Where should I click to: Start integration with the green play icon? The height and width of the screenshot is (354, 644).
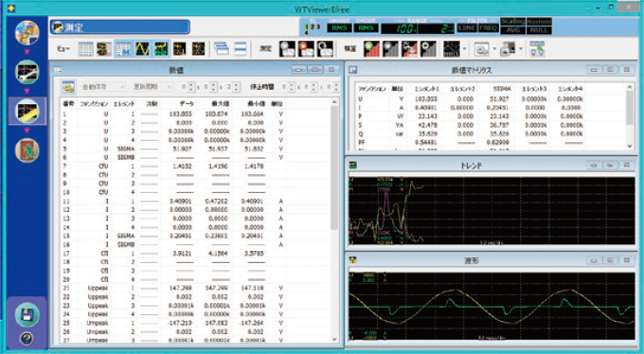pos(371,49)
